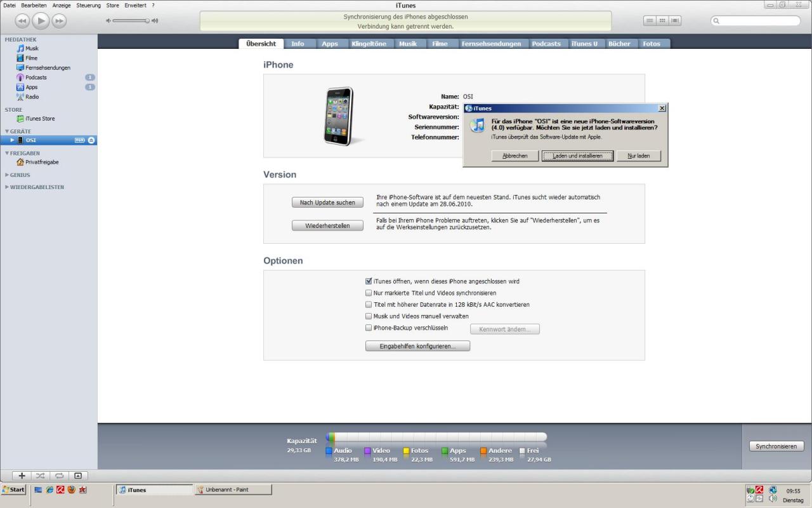Viewport: 812px width, 508px height.
Task: Close the iTunes update dialog
Action: (662, 109)
